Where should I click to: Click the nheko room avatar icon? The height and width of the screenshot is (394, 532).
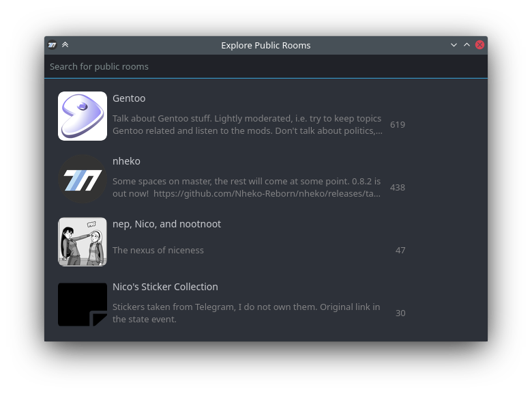tap(83, 179)
